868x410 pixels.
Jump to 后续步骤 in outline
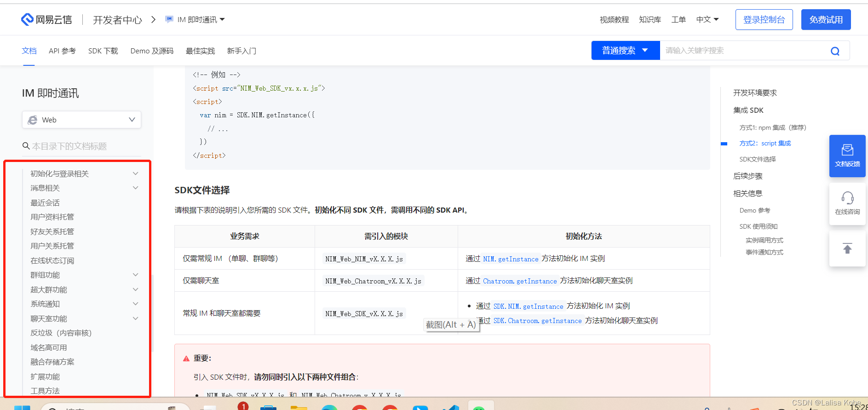748,176
